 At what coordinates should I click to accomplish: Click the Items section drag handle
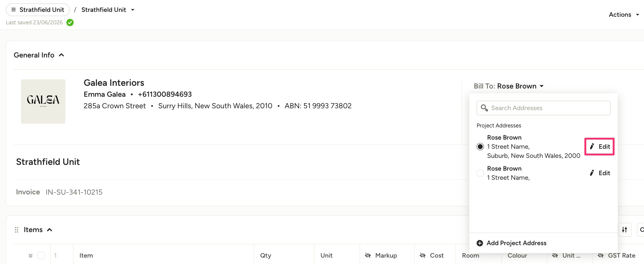pos(17,230)
